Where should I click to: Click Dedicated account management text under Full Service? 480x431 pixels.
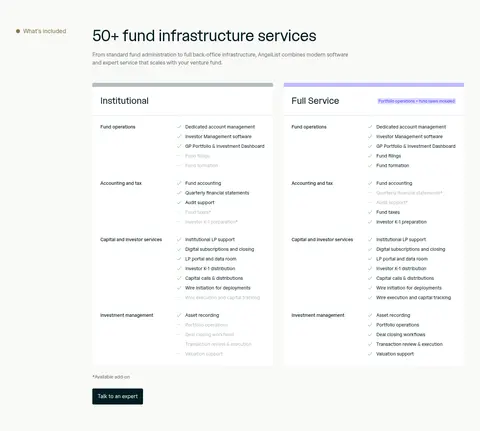[x=411, y=127]
